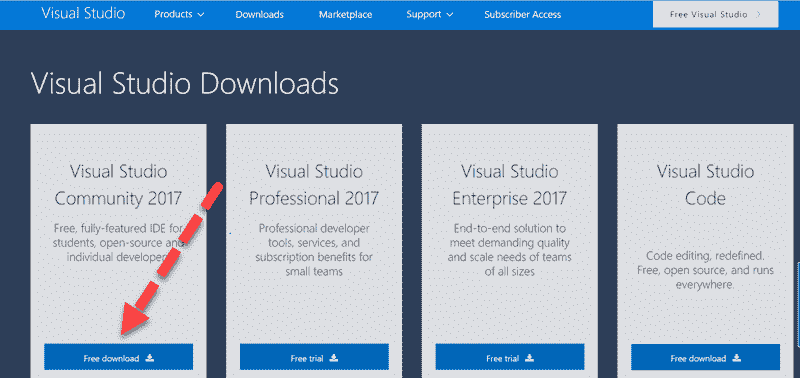Start the Visual Studio Professional 2017 free trial
Image resolution: width=800 pixels, height=378 pixels.
pyautogui.click(x=314, y=357)
